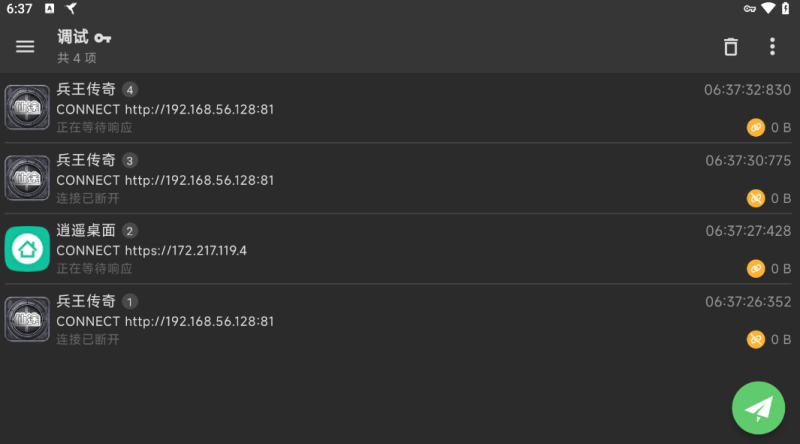This screenshot has height=444, width=800.
Task: Click the number 2 badge beside 逍遥桌面
Action: click(x=130, y=231)
